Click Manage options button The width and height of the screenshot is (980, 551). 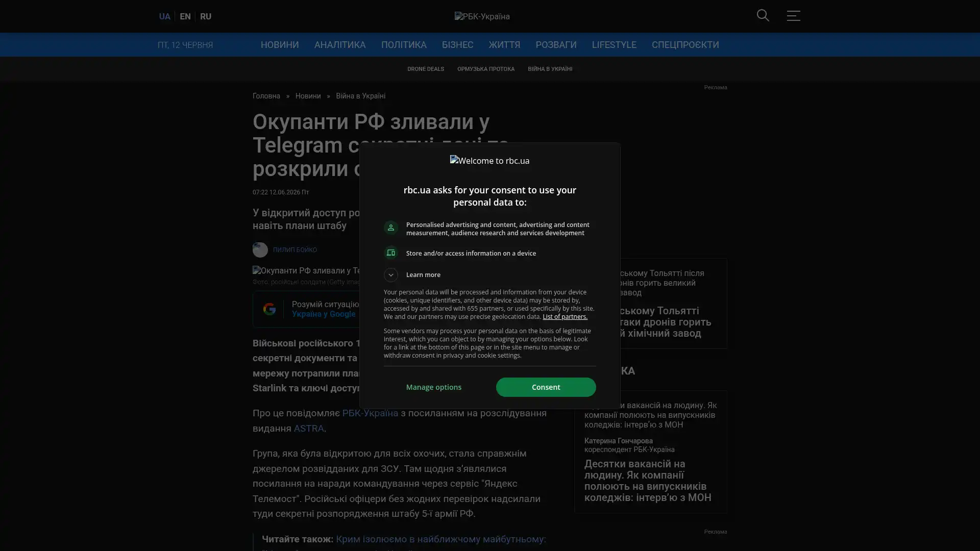point(433,387)
